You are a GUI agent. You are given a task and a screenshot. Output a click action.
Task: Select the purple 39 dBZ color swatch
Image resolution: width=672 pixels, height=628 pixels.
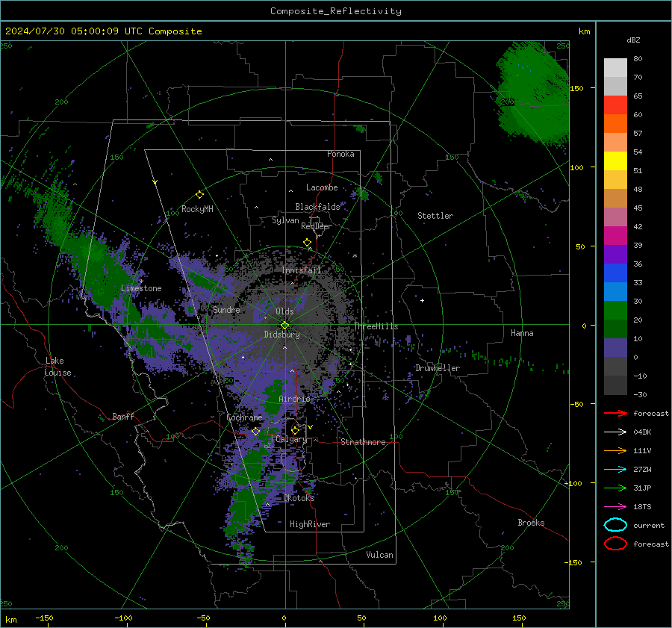coord(615,254)
